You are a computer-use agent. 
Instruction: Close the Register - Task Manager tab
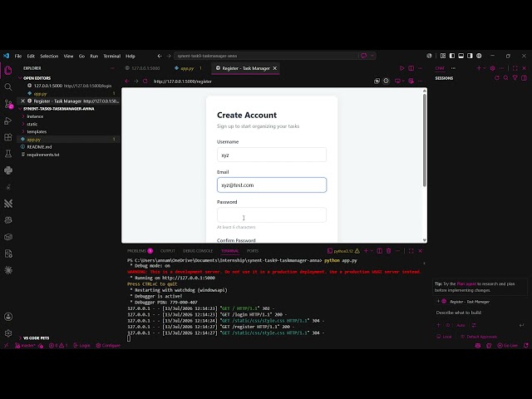coord(275,68)
